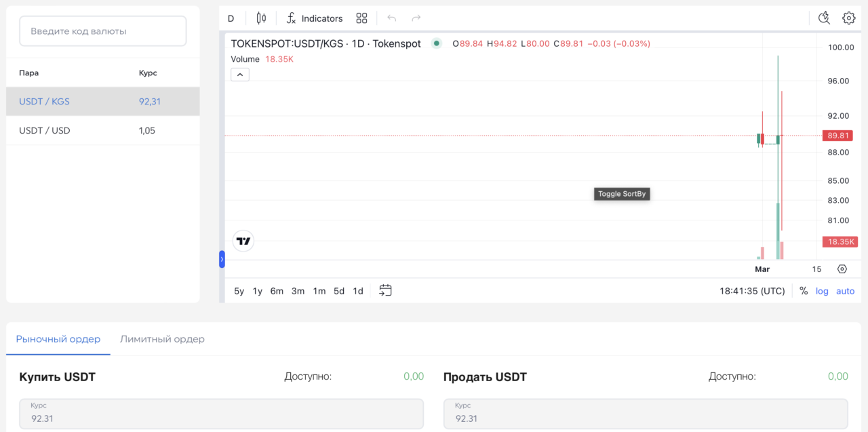Select the Рыночный ордер tab
Image resolution: width=868 pixels, height=432 pixels.
click(58, 339)
